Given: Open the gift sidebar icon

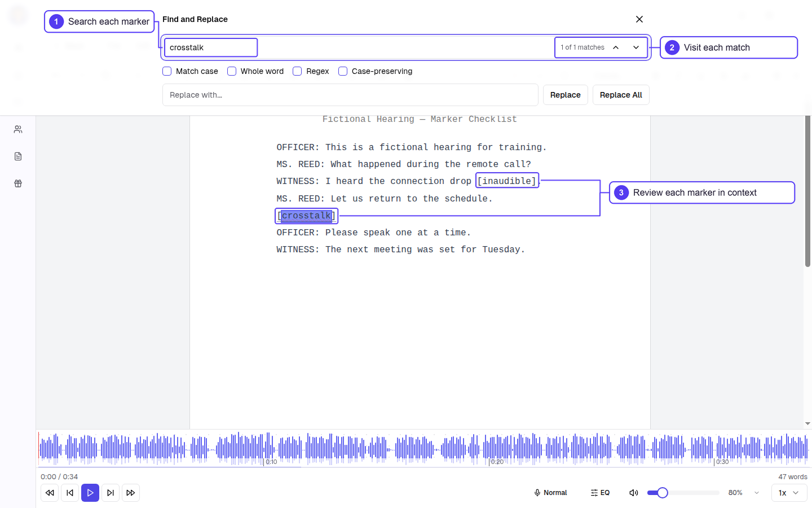Looking at the screenshot, I should pos(18,183).
